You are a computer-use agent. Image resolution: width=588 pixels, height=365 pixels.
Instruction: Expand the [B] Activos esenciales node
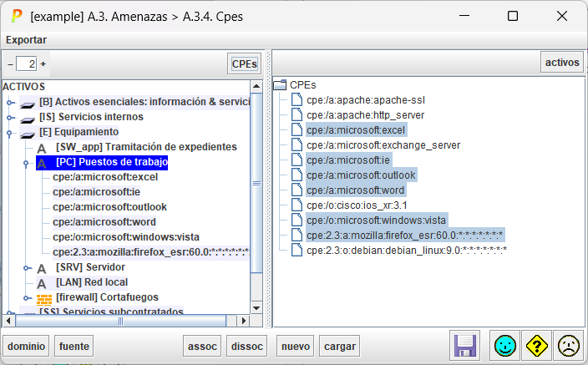[11, 103]
